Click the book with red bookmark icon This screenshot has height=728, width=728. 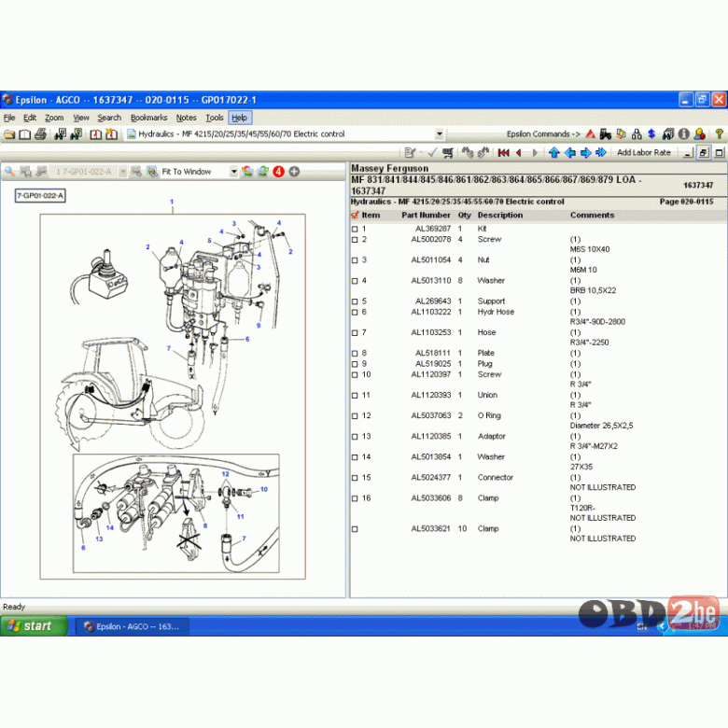[95, 134]
